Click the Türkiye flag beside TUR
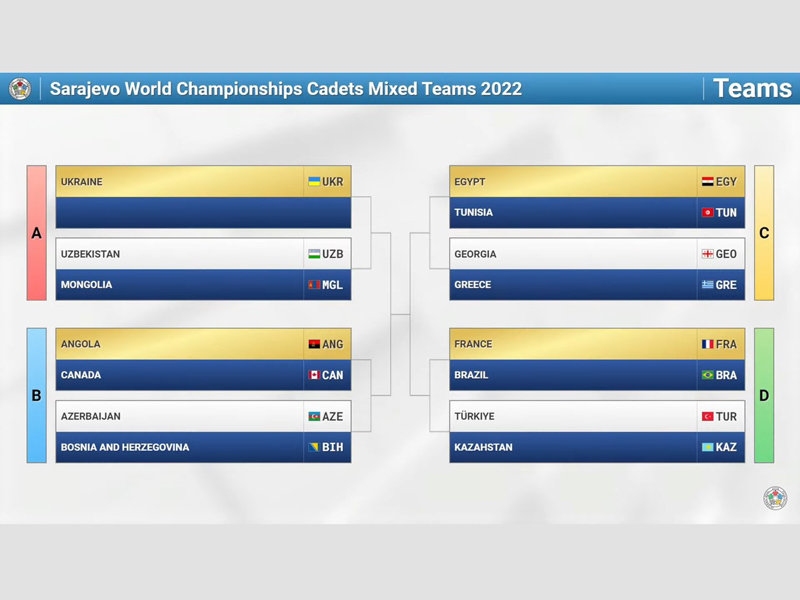The width and height of the screenshot is (800, 600). [x=708, y=416]
